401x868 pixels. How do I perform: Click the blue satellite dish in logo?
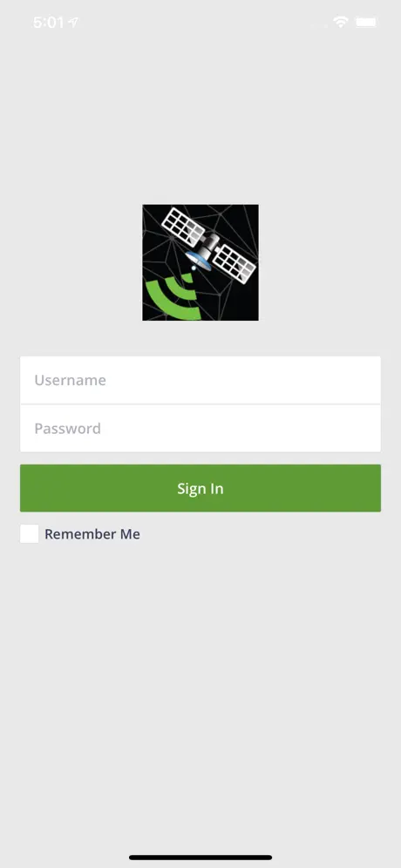[198, 261]
